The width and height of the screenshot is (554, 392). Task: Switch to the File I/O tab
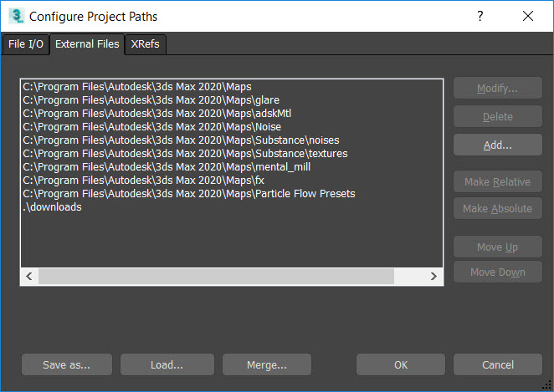click(26, 45)
